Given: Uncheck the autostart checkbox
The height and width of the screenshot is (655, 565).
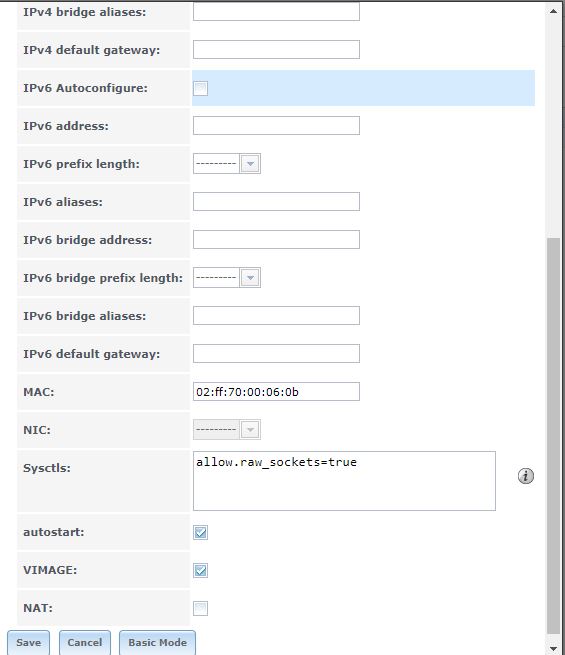Looking at the screenshot, I should [x=200, y=532].
